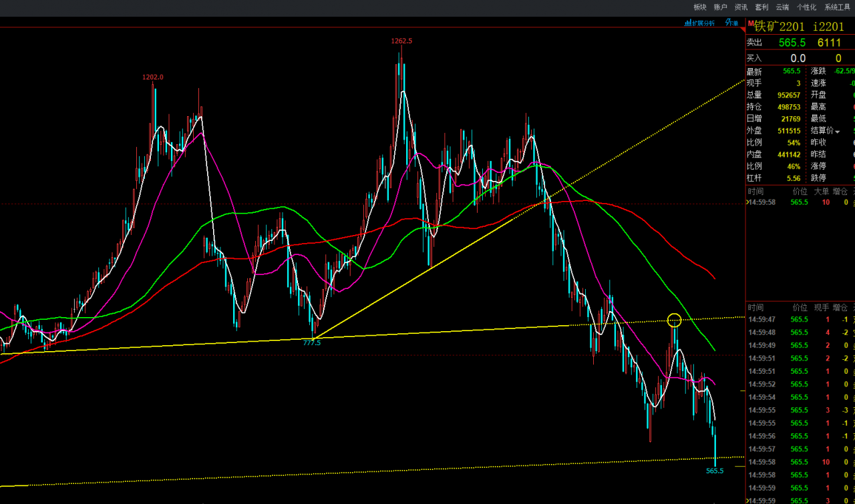Select the 14:59:49 tick row

[800, 345]
